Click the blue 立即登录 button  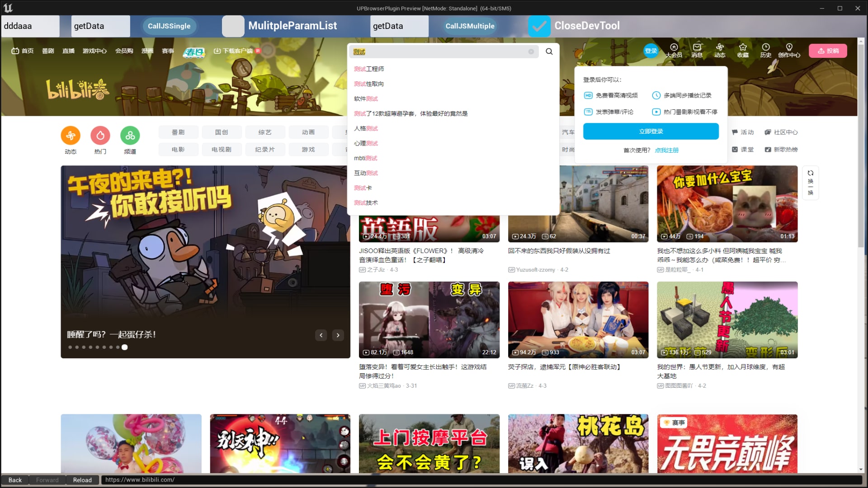[651, 131]
